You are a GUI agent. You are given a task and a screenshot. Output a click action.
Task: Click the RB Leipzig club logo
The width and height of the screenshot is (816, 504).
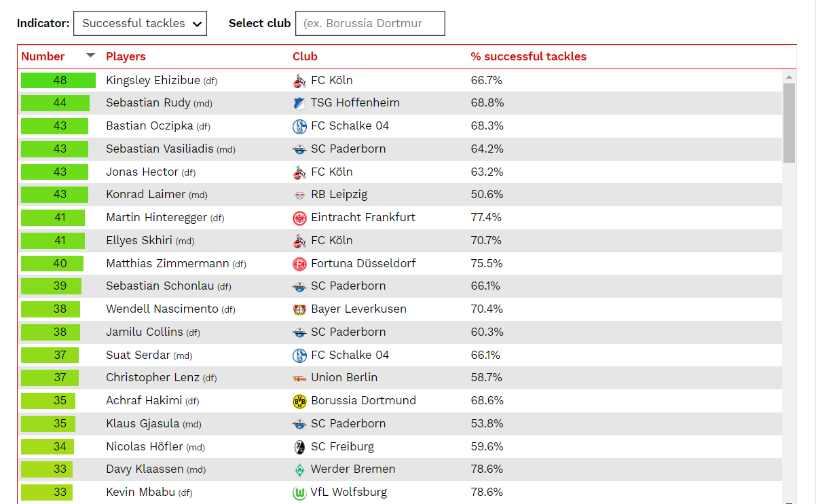coord(299,195)
